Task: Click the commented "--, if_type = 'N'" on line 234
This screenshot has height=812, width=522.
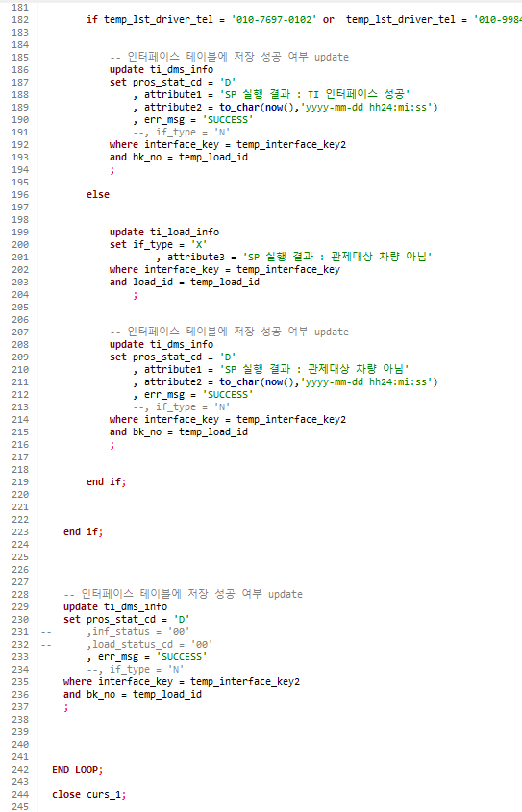Action: (136, 669)
